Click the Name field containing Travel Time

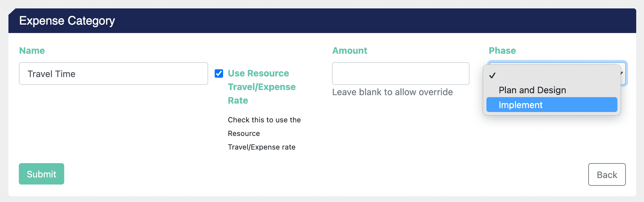coord(113,73)
